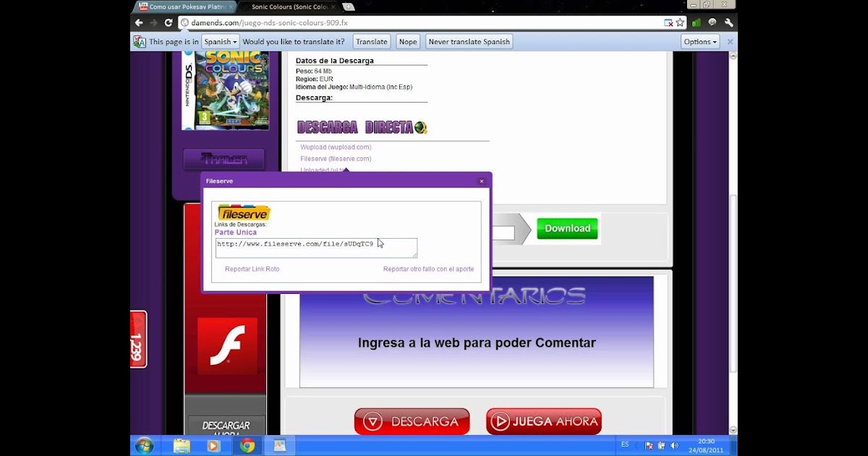Open the Chrome wrench menu
This screenshot has height=456, width=868.
click(x=728, y=22)
